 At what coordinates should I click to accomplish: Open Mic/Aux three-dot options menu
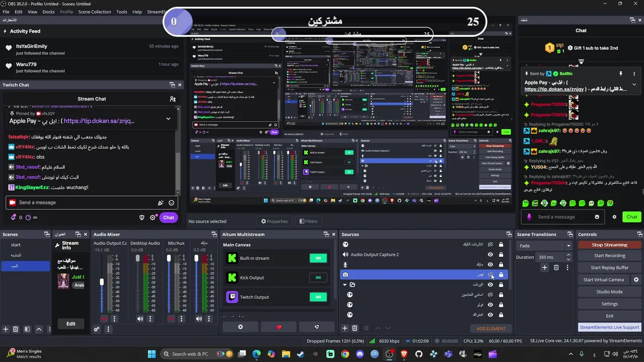tap(181, 319)
